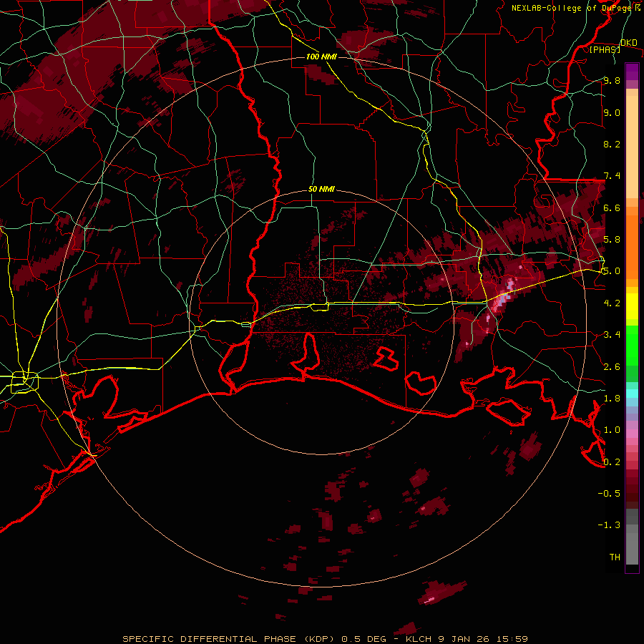Click the 50 NMI range ring label
The height and width of the screenshot is (644, 644).
(x=321, y=190)
